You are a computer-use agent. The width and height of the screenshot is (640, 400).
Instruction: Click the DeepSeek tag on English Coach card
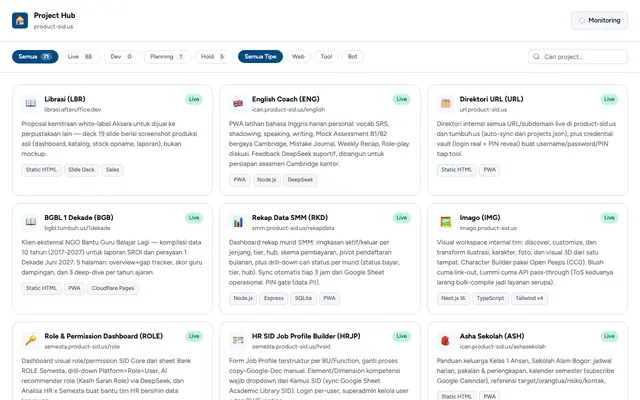(x=300, y=180)
